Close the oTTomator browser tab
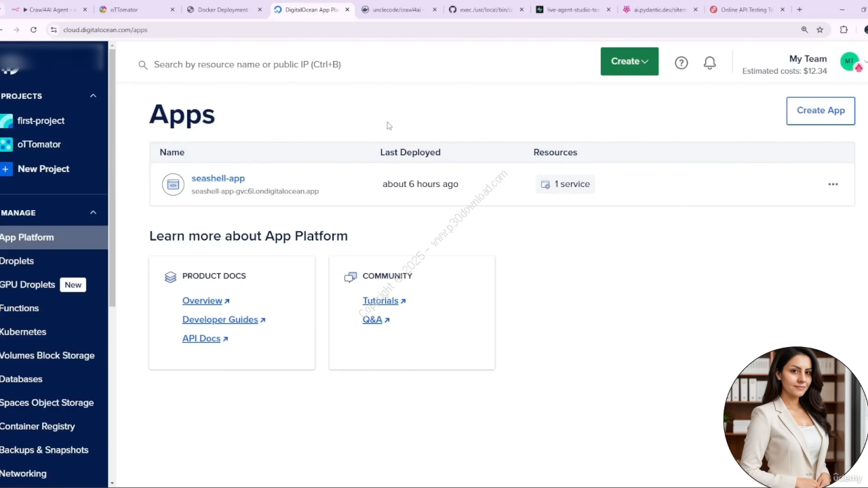 click(x=172, y=9)
